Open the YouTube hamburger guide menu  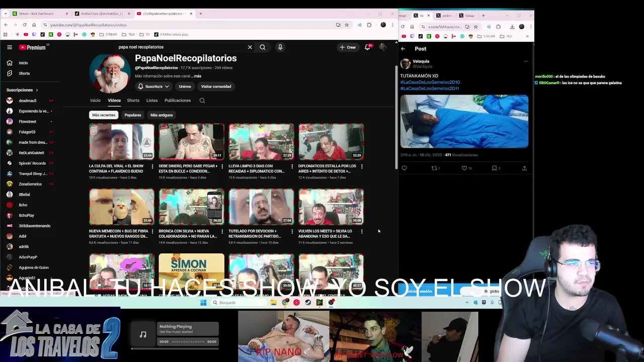(10, 47)
